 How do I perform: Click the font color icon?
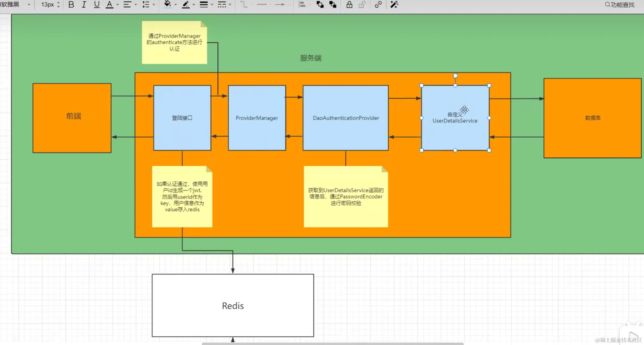click(x=109, y=5)
